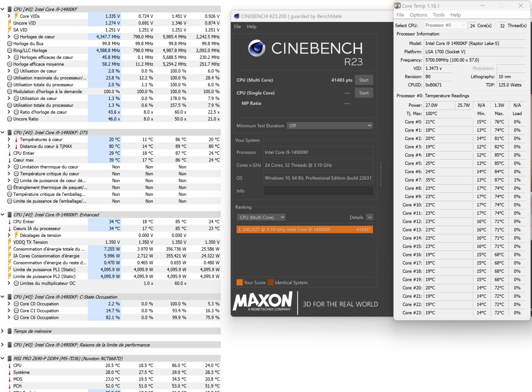Click the CPU DTS section chip icon

(x=10, y=132)
